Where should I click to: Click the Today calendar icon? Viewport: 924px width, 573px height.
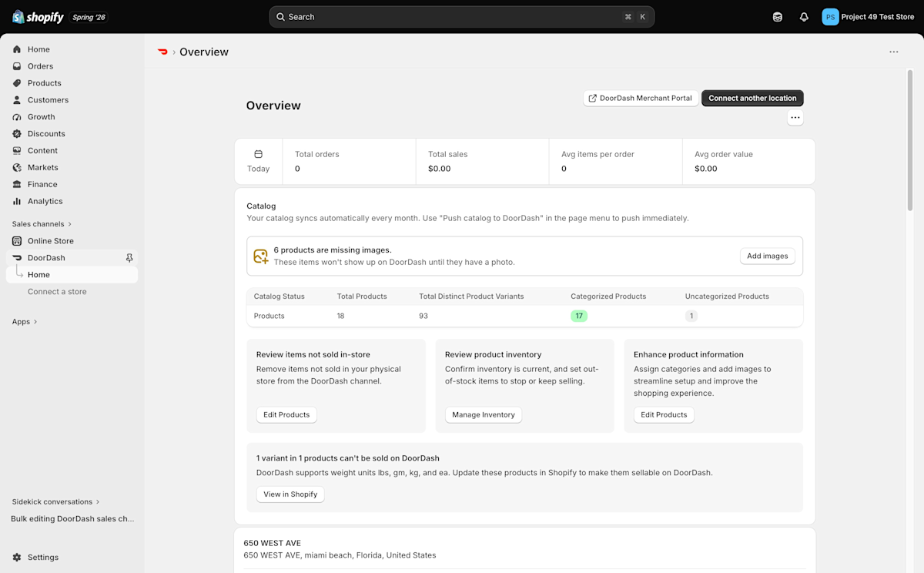pos(258,154)
